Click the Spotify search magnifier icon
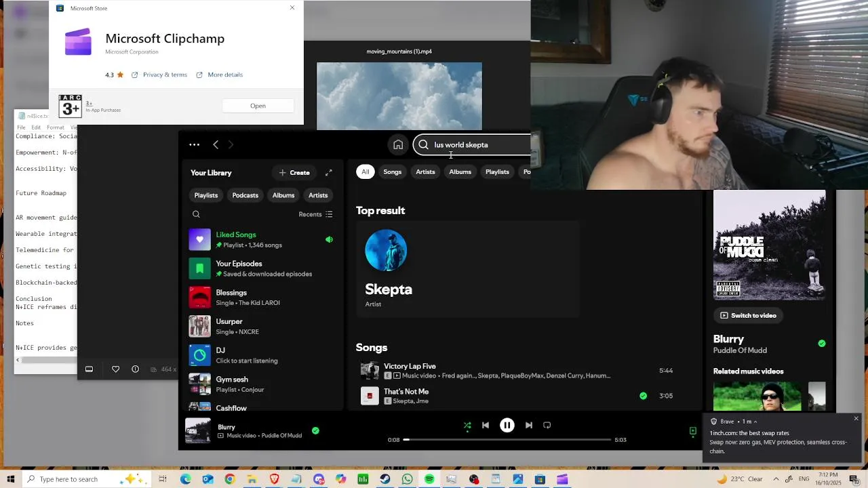Screen dimensions: 868x488 pyautogui.click(x=423, y=144)
